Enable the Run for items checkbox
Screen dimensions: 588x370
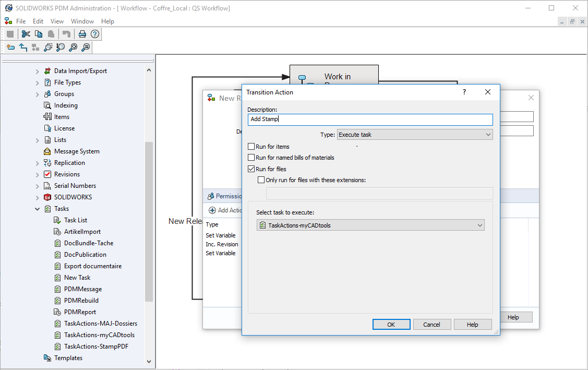[x=251, y=147]
